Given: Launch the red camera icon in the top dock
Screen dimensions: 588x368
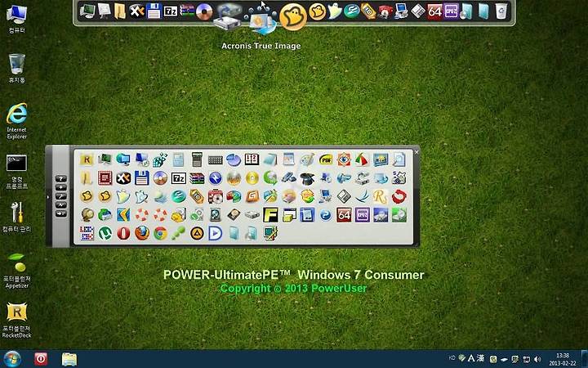Looking at the screenshot, I should click(x=385, y=12).
